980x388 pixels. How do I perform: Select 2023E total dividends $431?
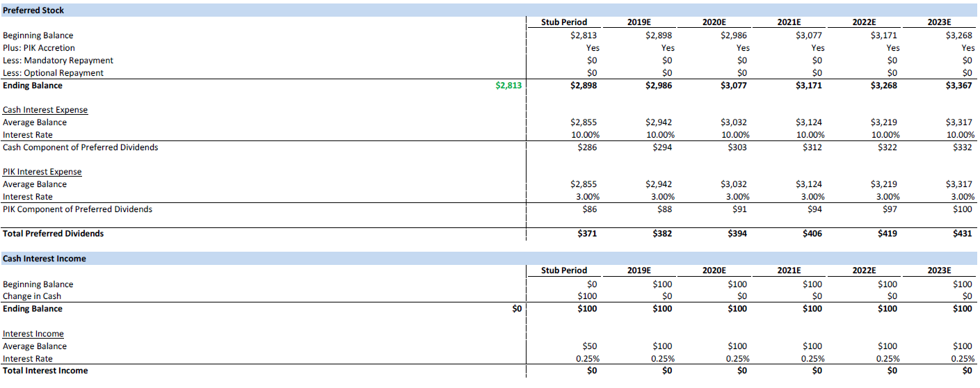pyautogui.click(x=963, y=234)
